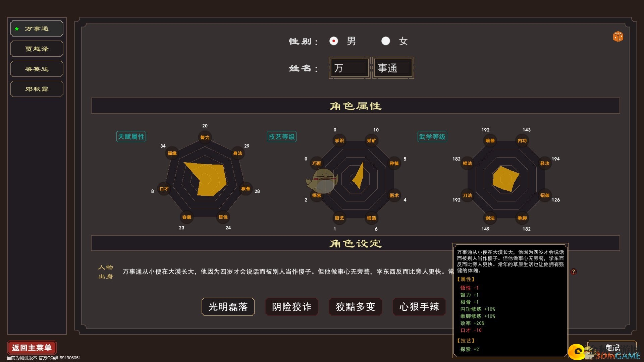Screen dimensions: 644x362
Task: Click the surname field containing 万
Action: click(x=350, y=68)
